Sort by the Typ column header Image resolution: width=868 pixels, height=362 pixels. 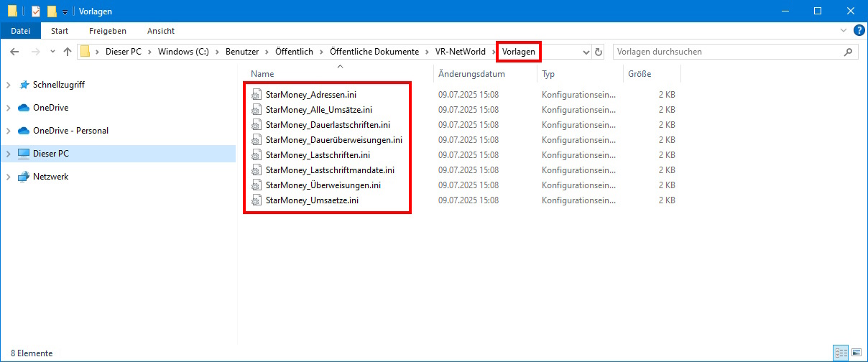(x=581, y=73)
